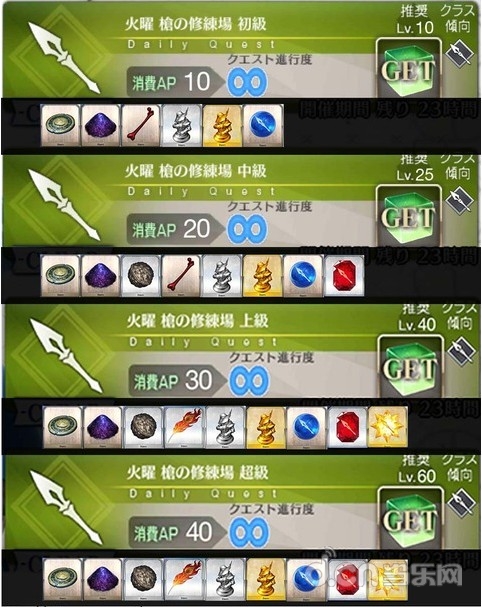
Task: Open the 中級 spear training quest banner
Action: (240, 201)
